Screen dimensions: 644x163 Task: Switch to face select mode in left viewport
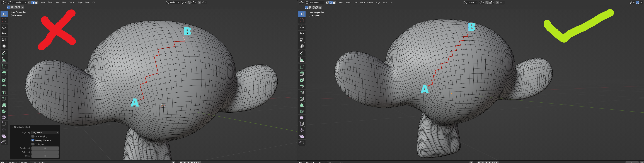(37, 3)
